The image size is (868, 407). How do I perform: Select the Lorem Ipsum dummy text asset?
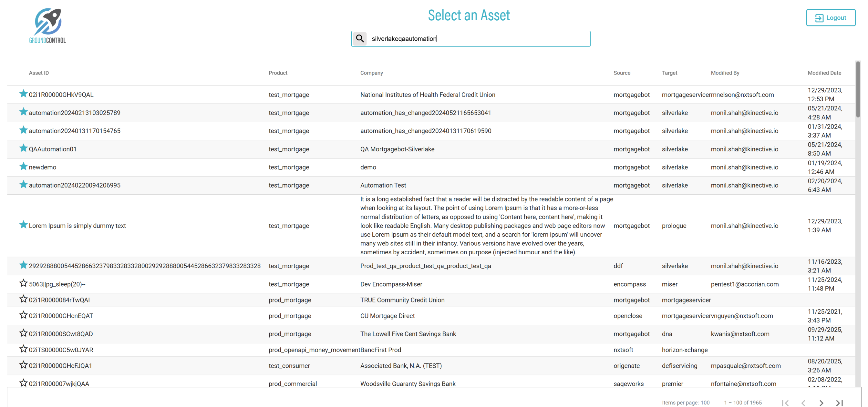point(77,226)
